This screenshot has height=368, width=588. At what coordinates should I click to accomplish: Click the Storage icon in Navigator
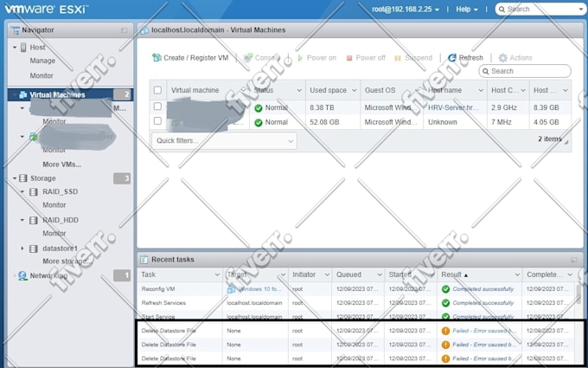pos(22,178)
